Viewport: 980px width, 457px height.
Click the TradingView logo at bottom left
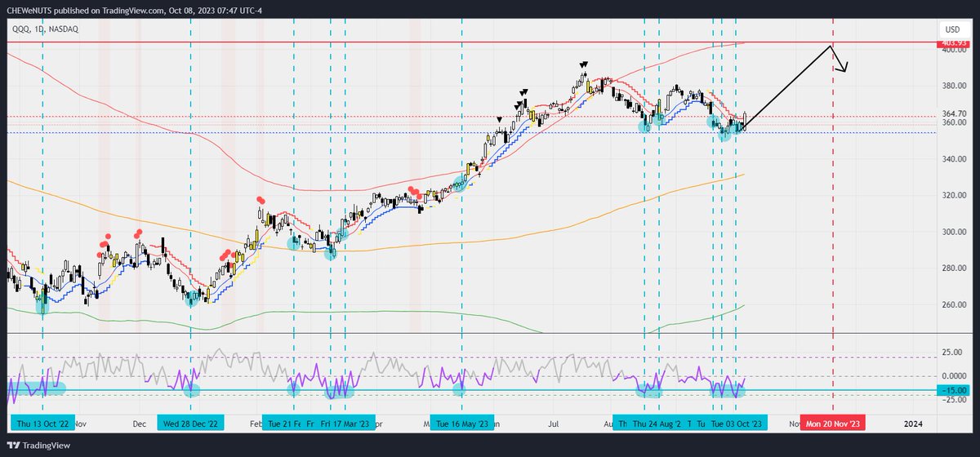click(39, 445)
